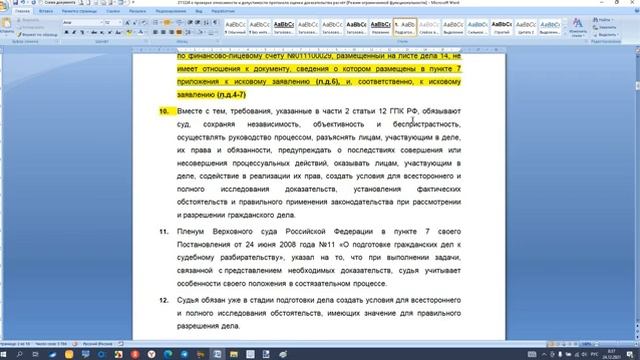
Task: Apply bold formatting
Action: [67, 32]
